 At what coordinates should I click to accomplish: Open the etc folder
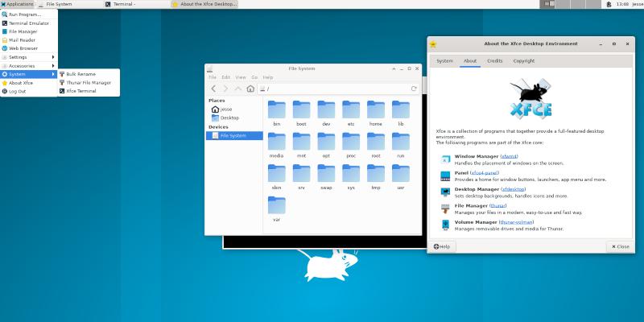pos(351,111)
